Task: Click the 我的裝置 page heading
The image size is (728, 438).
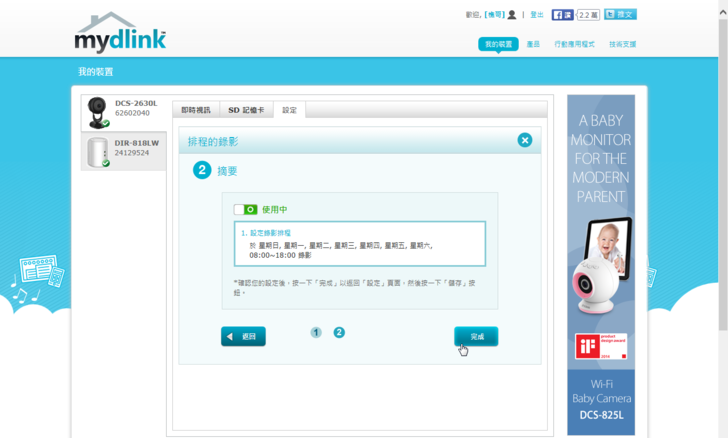Action: 96,72
